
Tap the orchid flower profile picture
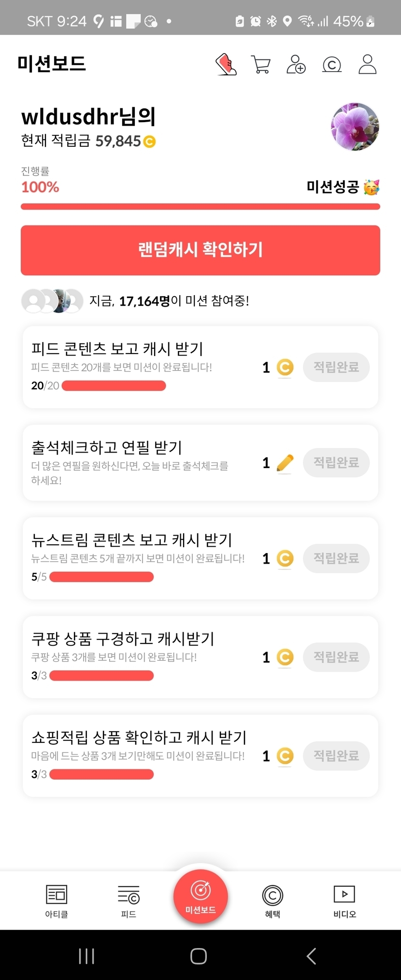[x=355, y=127]
